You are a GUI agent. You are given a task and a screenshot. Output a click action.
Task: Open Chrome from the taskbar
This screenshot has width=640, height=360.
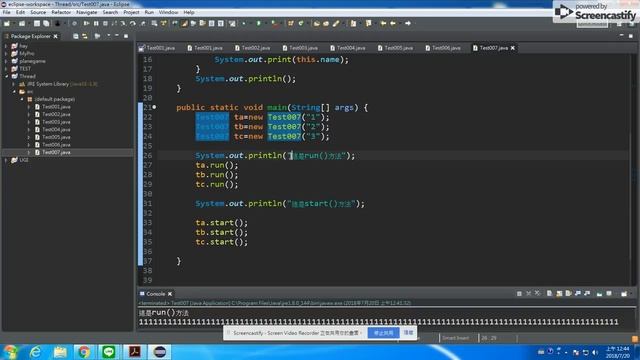[x=84, y=352]
